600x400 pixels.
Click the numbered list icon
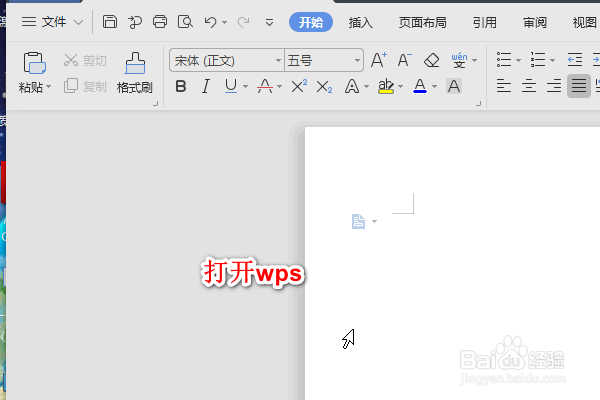(x=538, y=60)
